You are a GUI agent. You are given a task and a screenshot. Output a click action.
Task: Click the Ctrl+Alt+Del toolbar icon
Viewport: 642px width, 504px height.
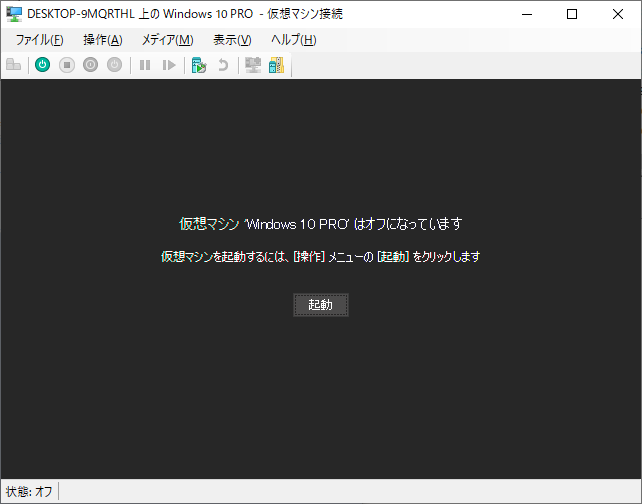coord(14,65)
